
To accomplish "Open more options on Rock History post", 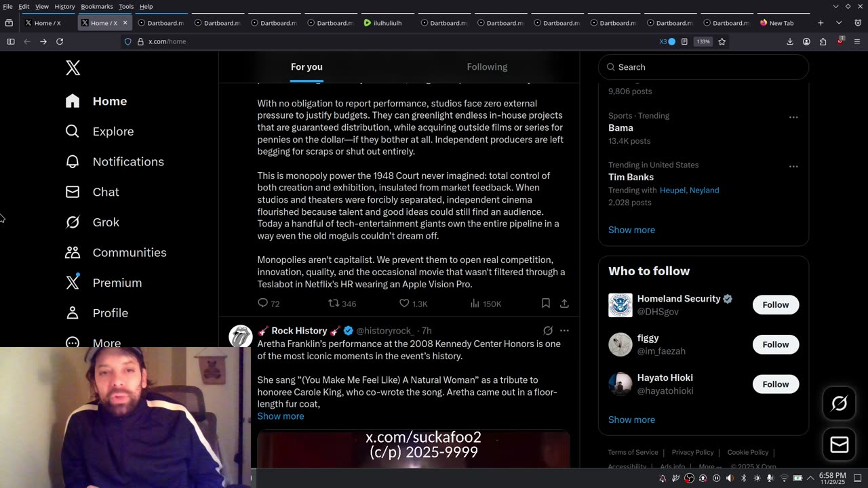I will (x=564, y=331).
